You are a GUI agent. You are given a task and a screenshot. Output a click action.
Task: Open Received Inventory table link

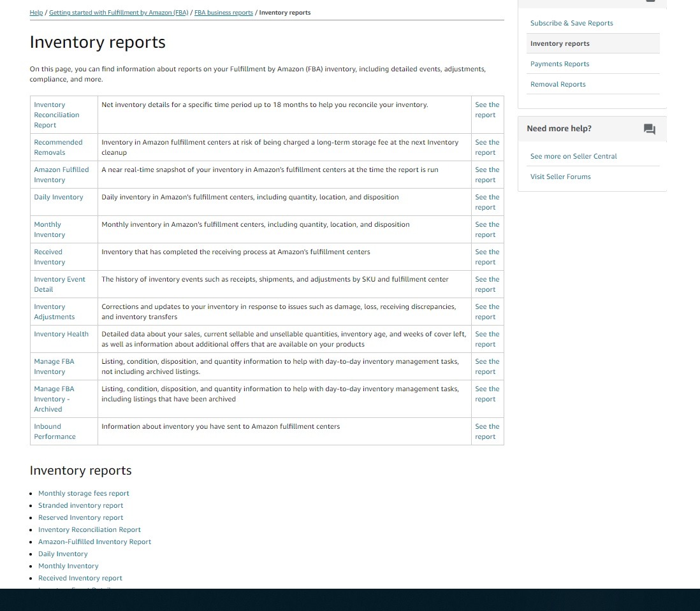pos(50,257)
